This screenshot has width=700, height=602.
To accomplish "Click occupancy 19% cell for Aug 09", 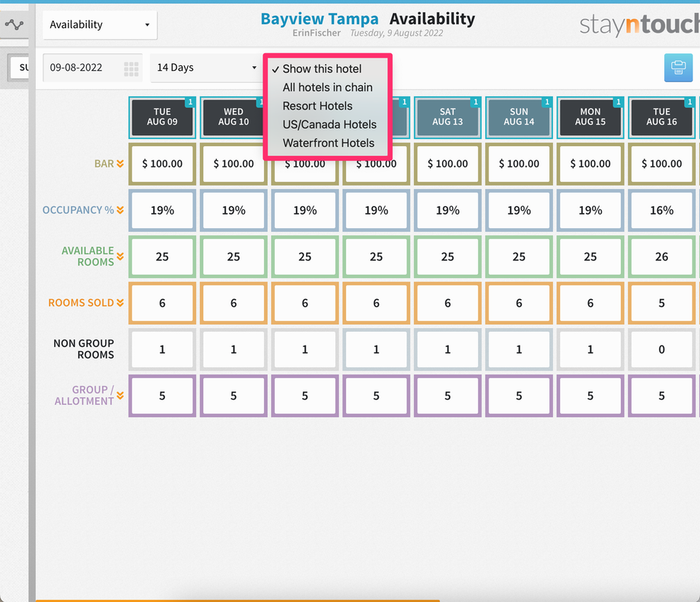I will coord(162,210).
